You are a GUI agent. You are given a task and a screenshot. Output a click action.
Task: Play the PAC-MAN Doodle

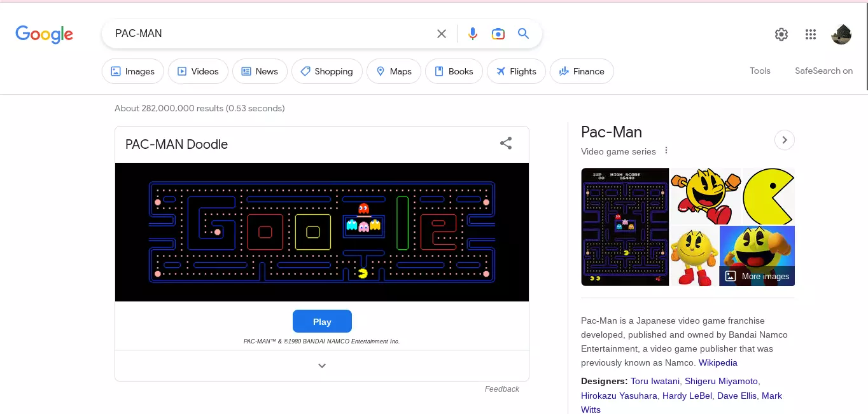click(322, 321)
